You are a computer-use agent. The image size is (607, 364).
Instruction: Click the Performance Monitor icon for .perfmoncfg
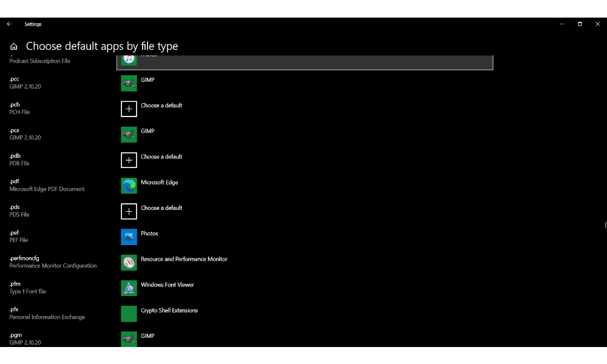click(x=129, y=263)
